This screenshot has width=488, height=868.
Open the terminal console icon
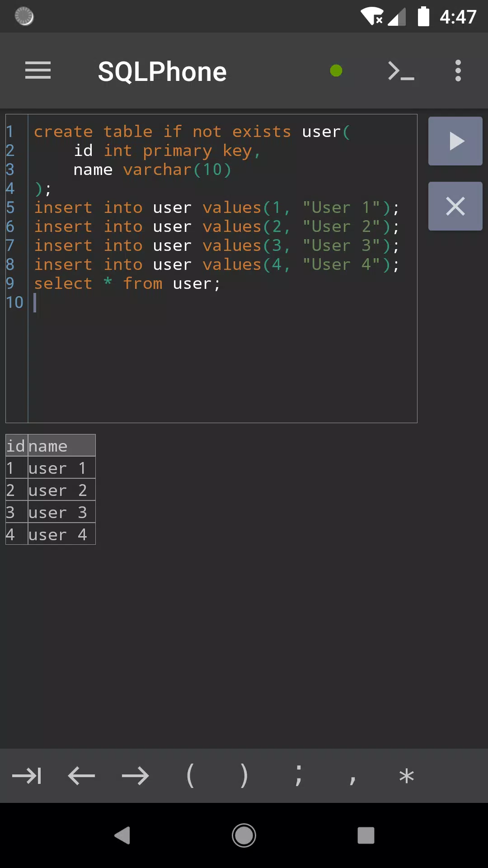(x=401, y=71)
